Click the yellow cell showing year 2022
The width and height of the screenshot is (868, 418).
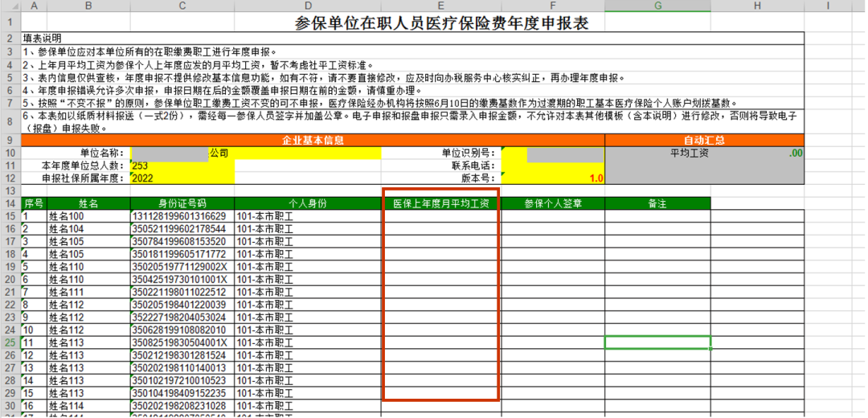tap(182, 178)
